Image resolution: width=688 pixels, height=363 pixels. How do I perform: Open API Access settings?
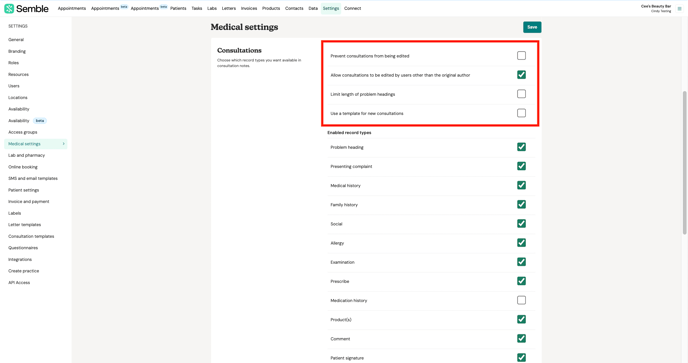click(x=19, y=283)
